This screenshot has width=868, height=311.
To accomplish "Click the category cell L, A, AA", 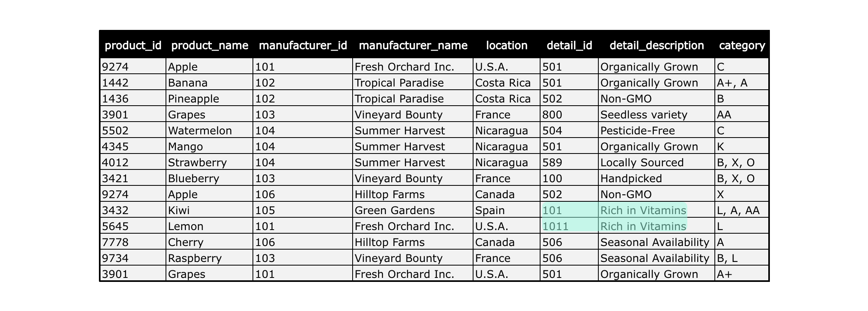I will click(x=742, y=210).
